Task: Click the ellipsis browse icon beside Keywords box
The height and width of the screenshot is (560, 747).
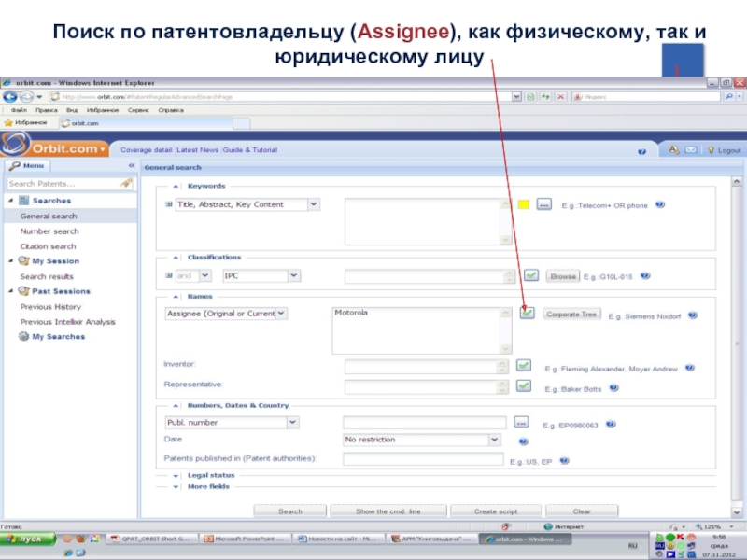Action: click(544, 204)
